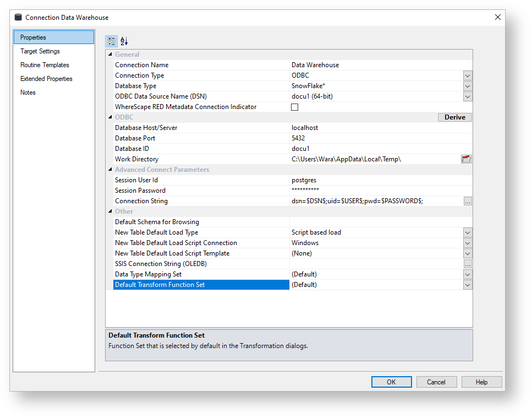The image size is (532, 418).
Task: Select Default Transform Function Set row
Action: 201,285
